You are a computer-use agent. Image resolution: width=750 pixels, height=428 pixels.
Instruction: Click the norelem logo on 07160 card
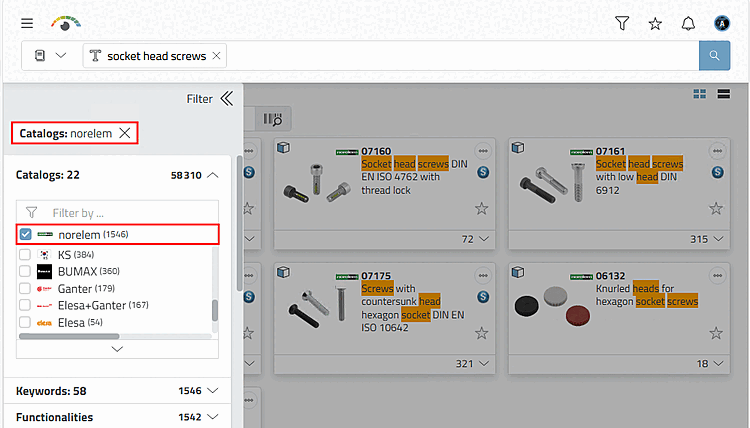(347, 152)
